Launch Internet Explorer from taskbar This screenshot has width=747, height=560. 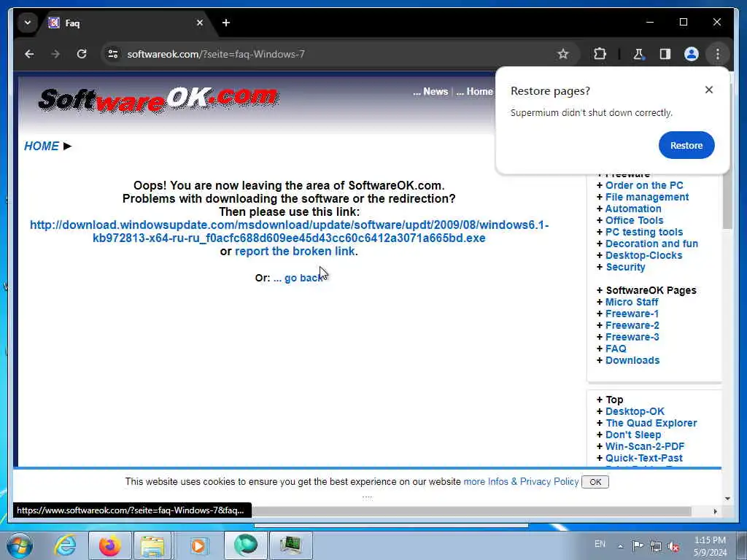tap(65, 545)
